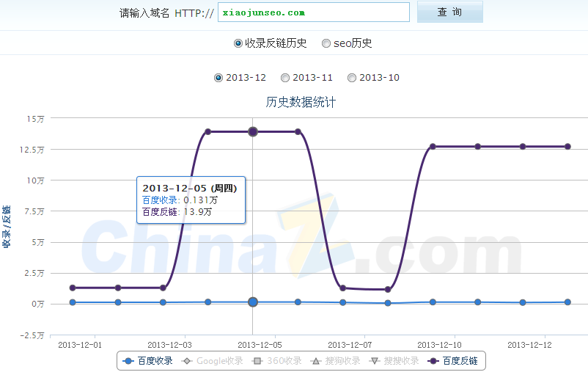588x372 pixels.
Task: Toggle the 百度收录 legend series
Action: point(147,361)
